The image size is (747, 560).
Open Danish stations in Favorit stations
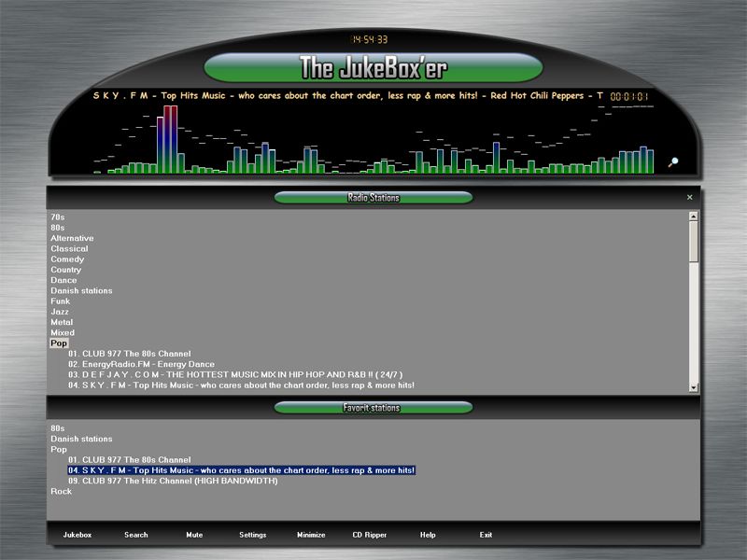tap(81, 439)
